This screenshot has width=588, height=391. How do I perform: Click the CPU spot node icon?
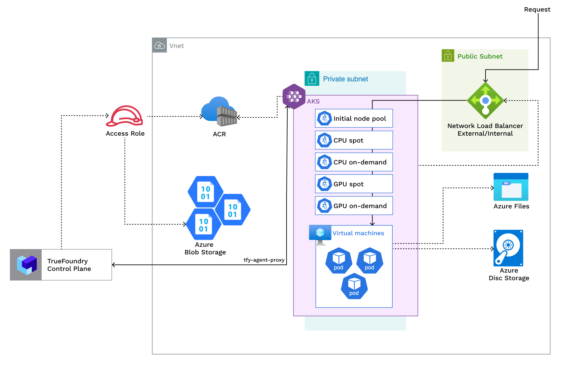tap(325, 140)
